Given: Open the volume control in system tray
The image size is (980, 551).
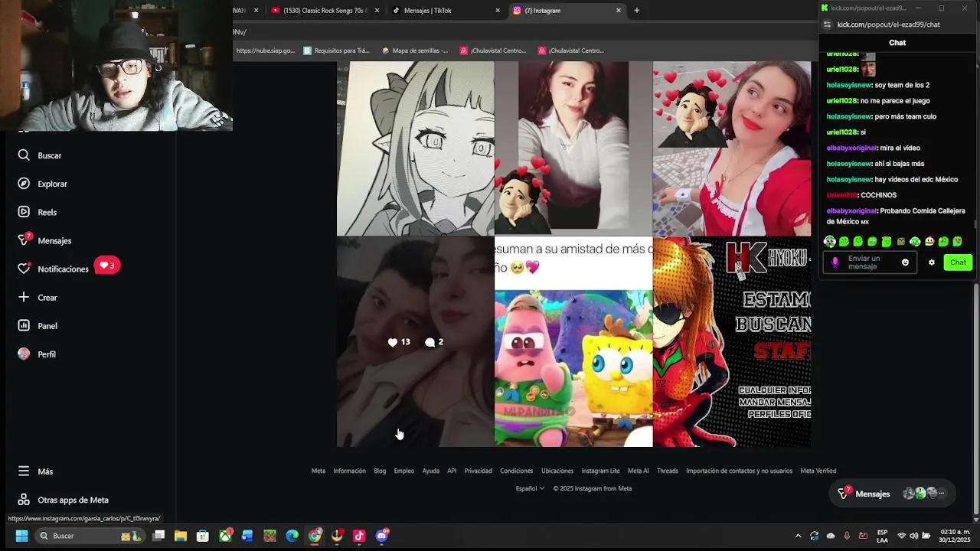Looking at the screenshot, I should (914, 536).
